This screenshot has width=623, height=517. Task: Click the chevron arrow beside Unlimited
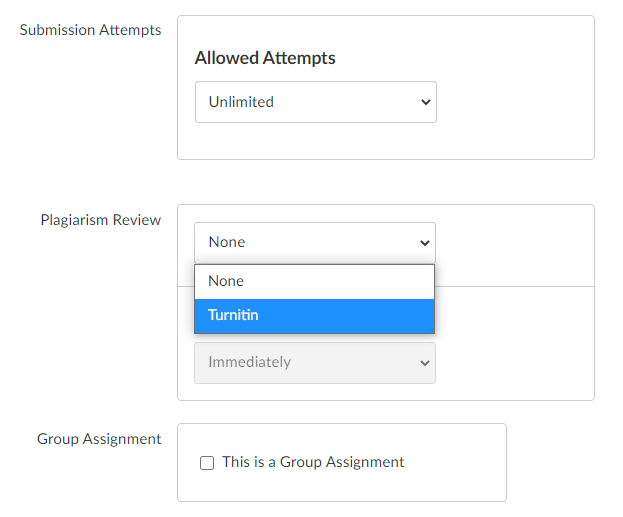click(426, 103)
